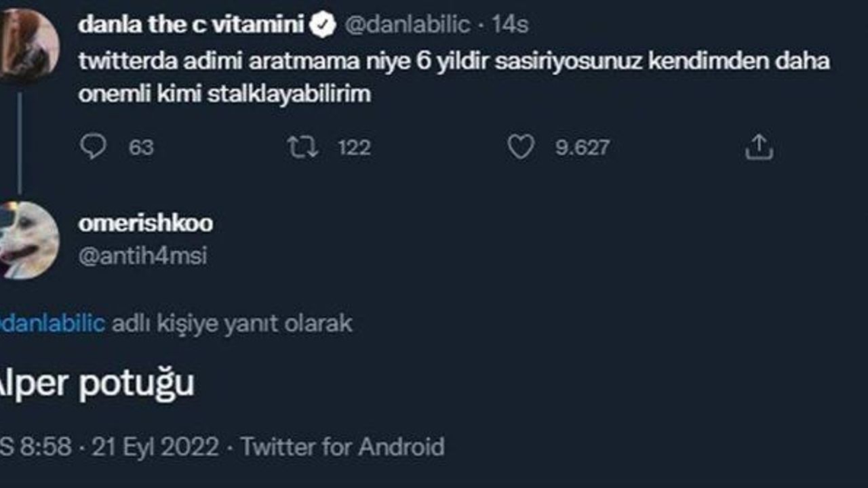Click the blue @danlabilic mention in the reply
868x488 pixels.
point(53,323)
